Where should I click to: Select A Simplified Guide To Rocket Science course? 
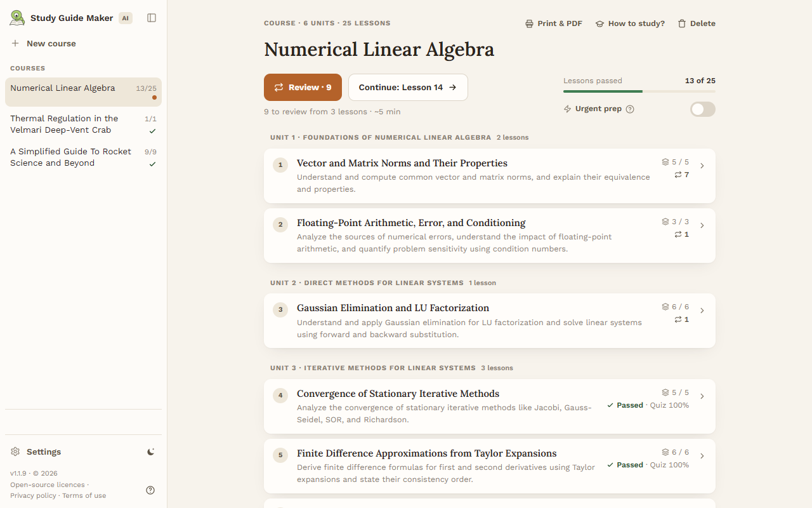pyautogui.click(x=83, y=157)
